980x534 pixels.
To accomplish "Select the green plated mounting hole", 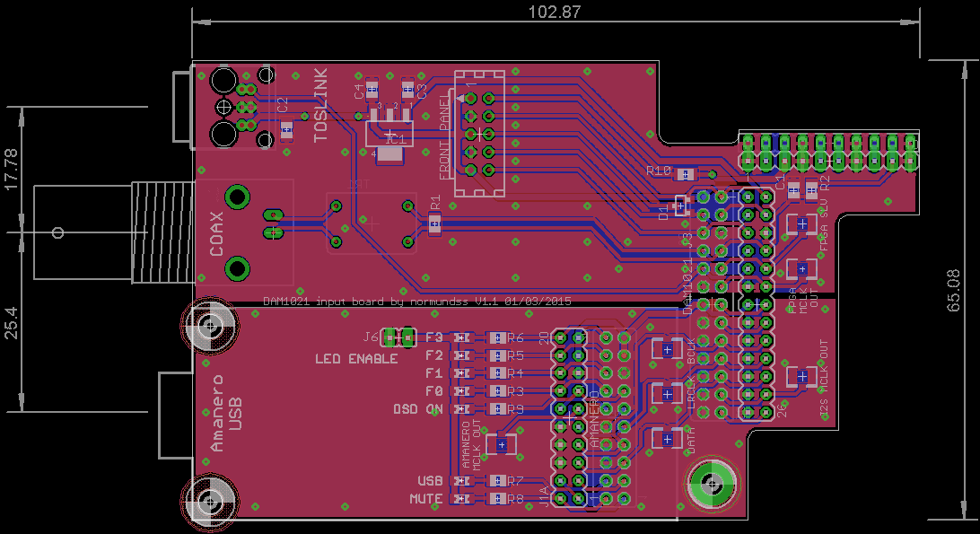I will pos(713,484).
